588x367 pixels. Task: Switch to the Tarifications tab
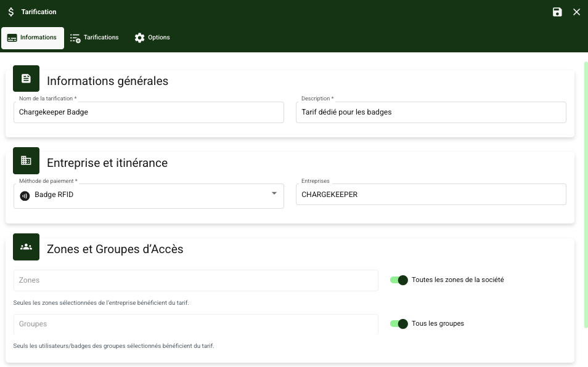click(94, 38)
